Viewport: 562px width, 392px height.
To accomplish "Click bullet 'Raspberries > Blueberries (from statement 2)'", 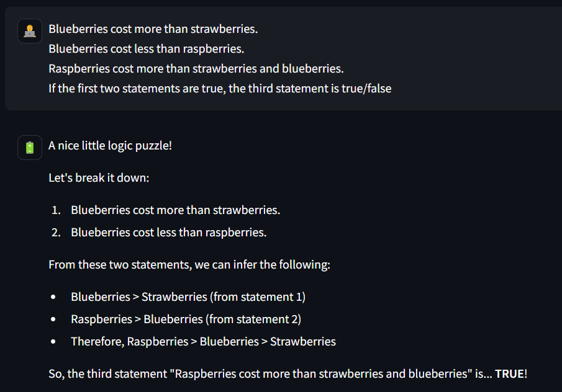I will coord(186,319).
